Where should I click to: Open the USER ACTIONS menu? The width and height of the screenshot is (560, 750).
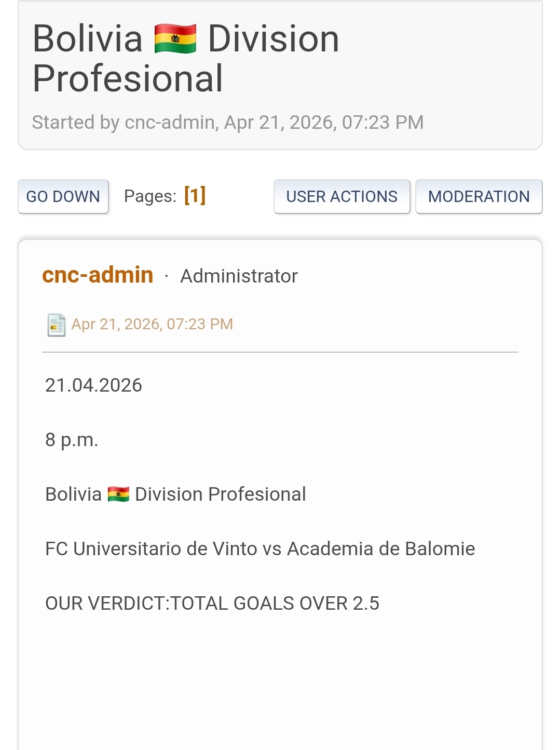[342, 196]
